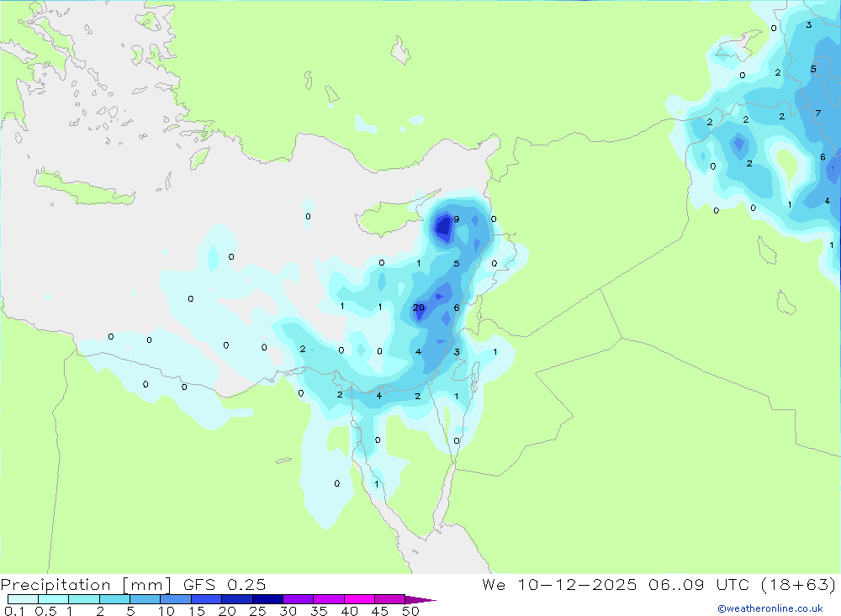Click the 0.5–1 mm legend color swatch

54,599
